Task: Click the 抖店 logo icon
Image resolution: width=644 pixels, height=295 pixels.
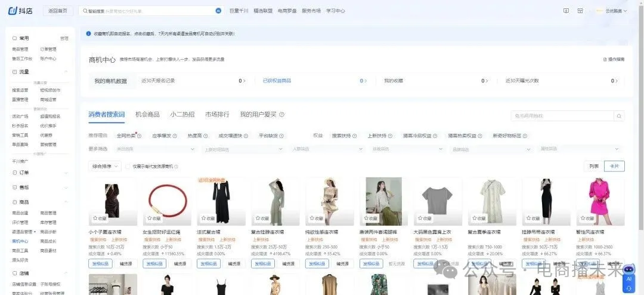Action: (11, 11)
